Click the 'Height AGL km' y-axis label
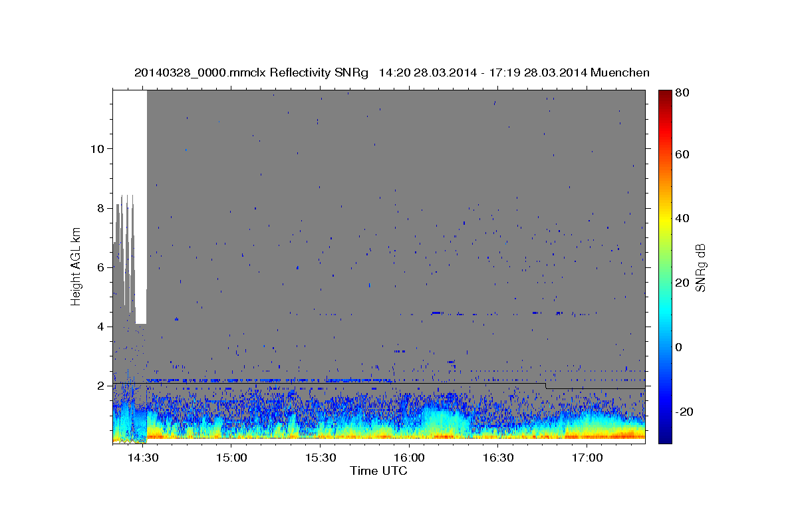 click(76, 267)
